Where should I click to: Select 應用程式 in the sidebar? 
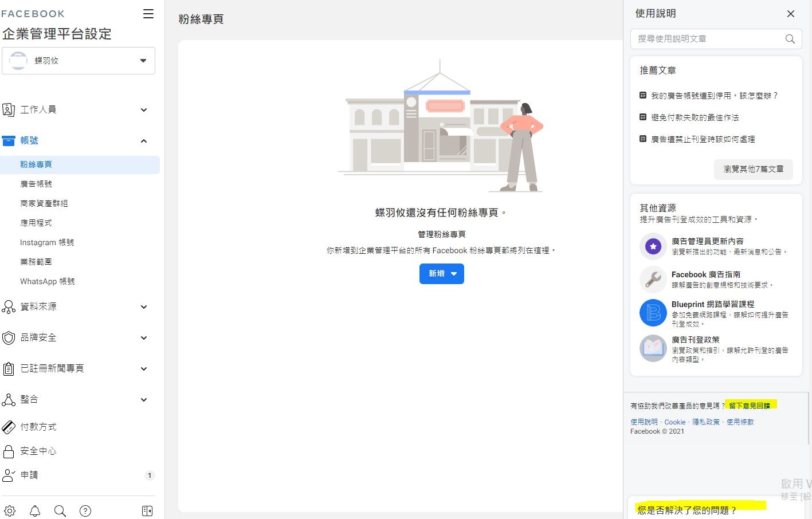tap(36, 223)
